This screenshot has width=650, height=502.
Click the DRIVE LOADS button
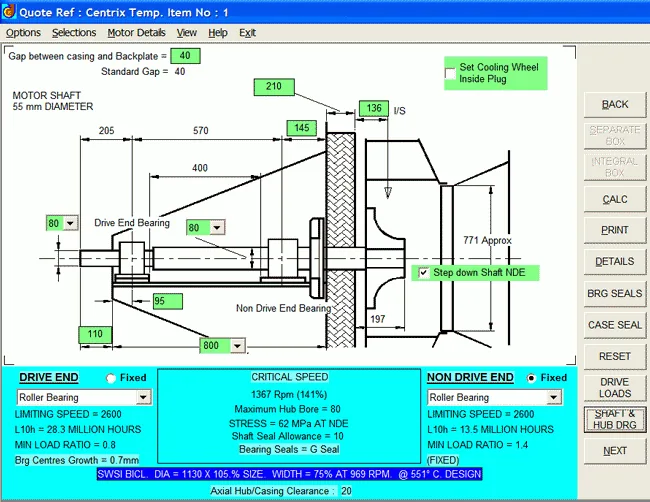click(615, 388)
